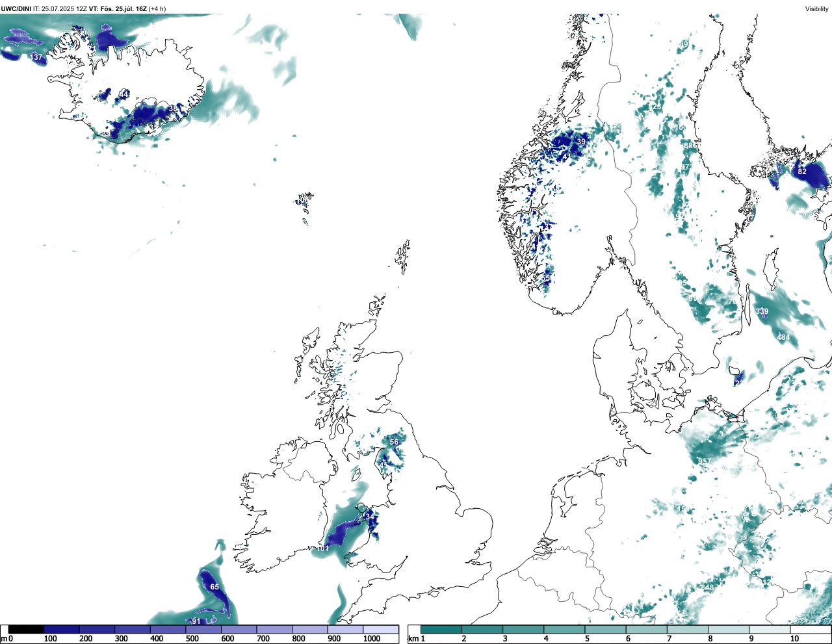Click the 1–2 km dark teal legend swatch
This screenshot has height=644, width=832.
[x=441, y=629]
